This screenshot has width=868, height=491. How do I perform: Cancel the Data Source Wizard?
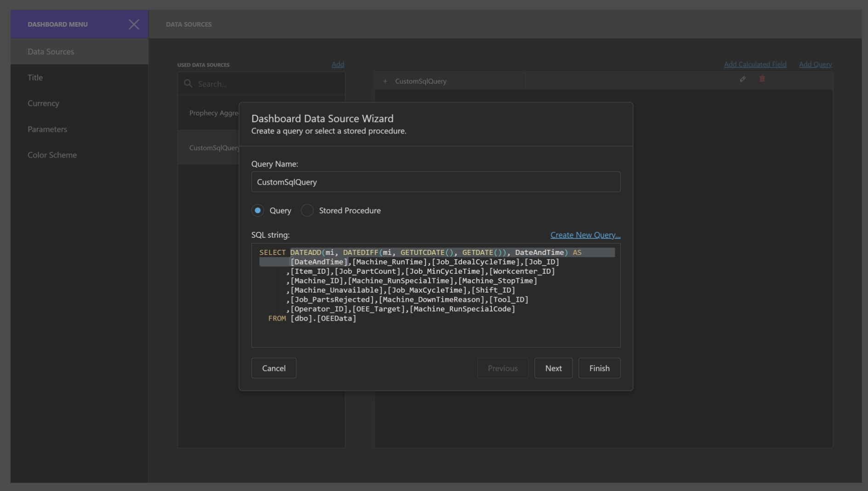click(274, 368)
